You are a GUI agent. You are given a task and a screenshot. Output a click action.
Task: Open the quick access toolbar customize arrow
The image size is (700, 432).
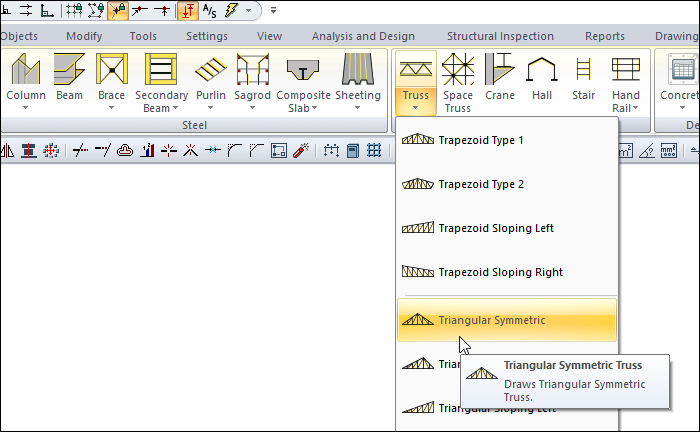[x=273, y=10]
